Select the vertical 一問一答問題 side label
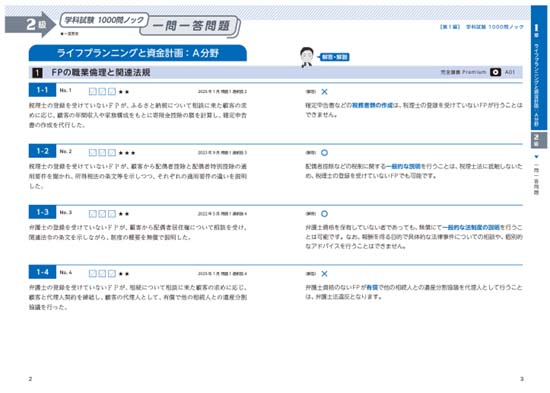The height and width of the screenshot is (393, 550). (x=536, y=179)
